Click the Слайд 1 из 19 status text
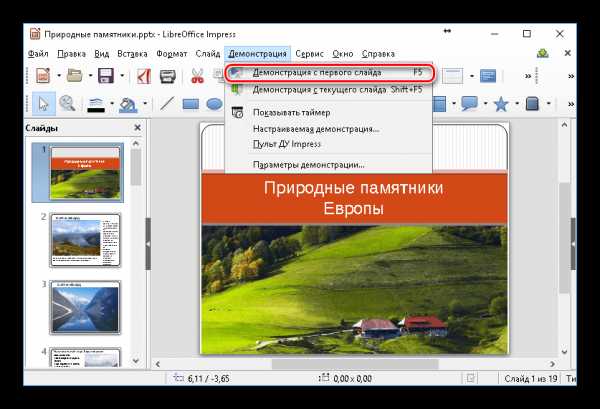Viewport: 600px width, 409px height. [x=530, y=379]
